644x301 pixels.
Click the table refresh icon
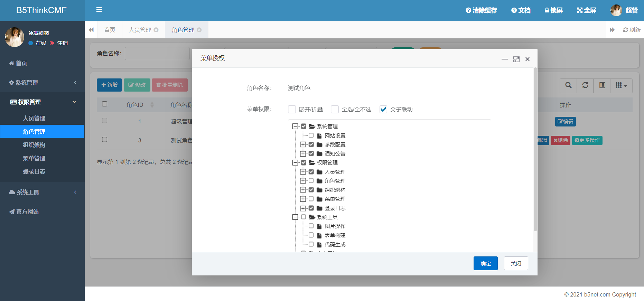tap(585, 85)
